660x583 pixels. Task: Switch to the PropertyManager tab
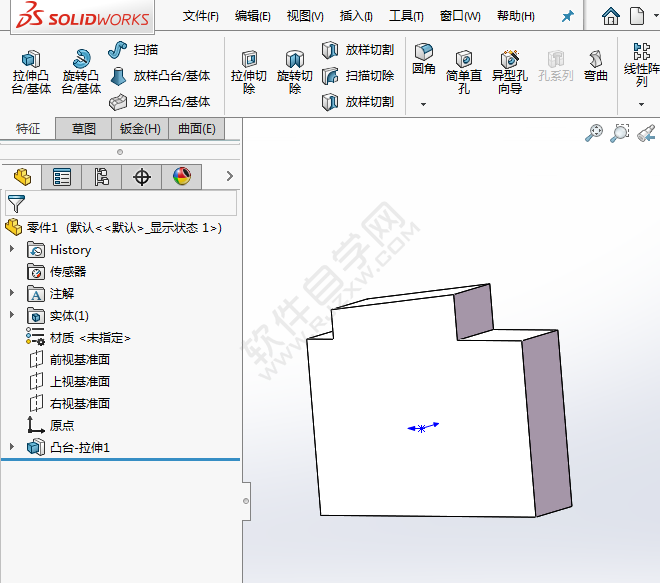[62, 177]
